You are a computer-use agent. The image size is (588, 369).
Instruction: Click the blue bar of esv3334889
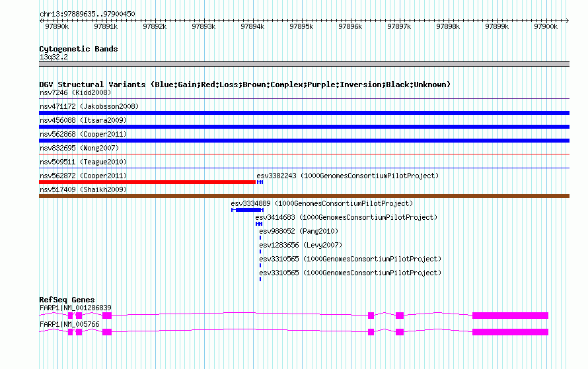point(248,210)
